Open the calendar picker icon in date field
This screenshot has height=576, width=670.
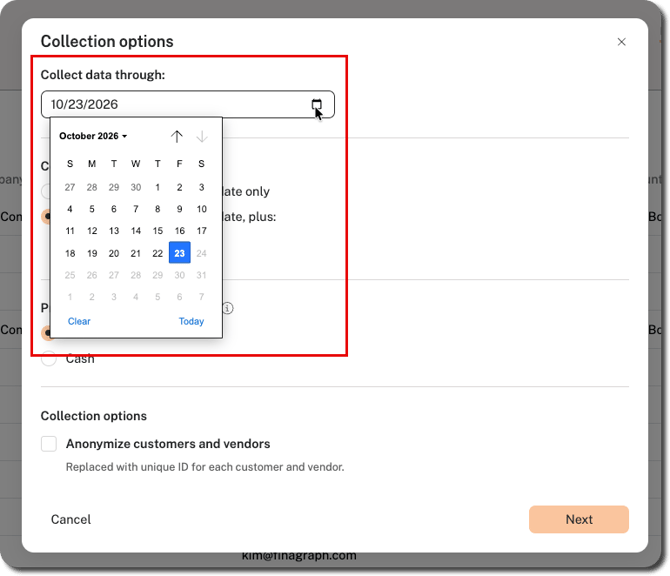316,104
